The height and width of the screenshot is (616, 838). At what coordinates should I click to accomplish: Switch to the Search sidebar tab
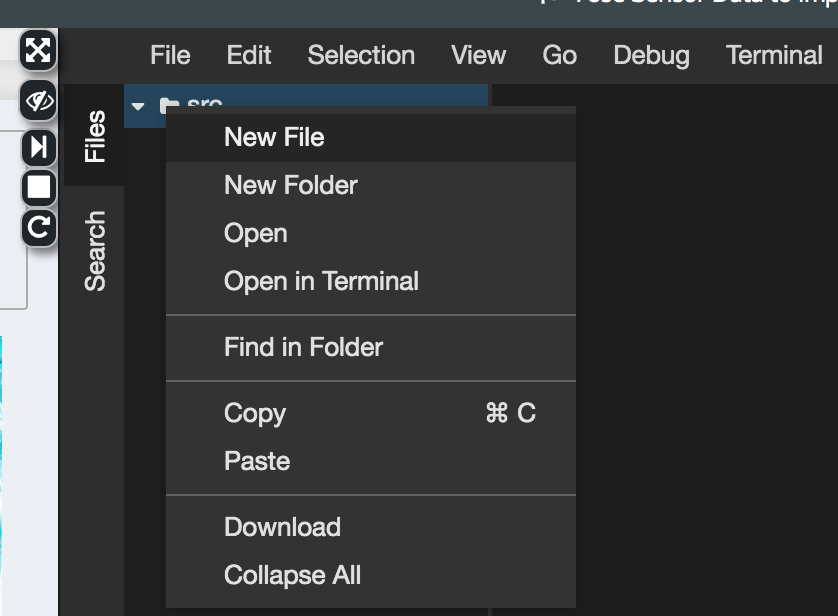pyautogui.click(x=94, y=251)
